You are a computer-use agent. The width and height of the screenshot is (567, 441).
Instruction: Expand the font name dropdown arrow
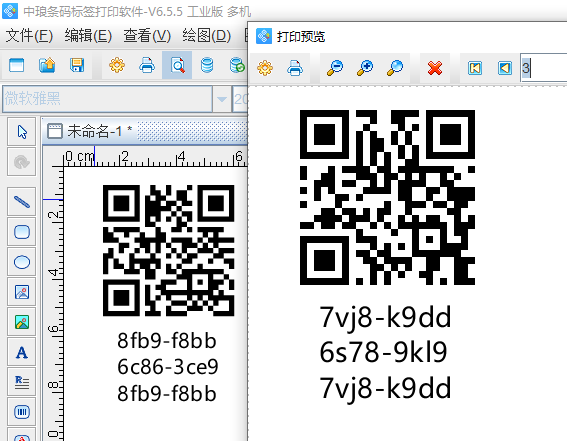point(222,99)
